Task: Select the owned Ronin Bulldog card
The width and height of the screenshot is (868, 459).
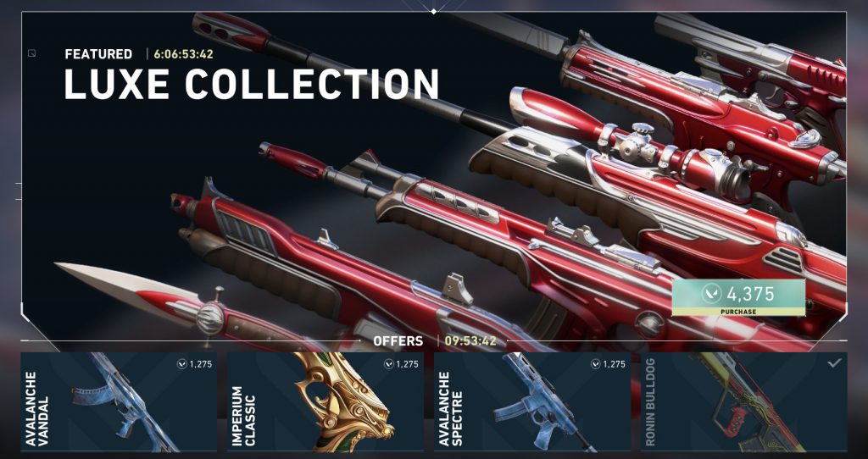Action: click(x=744, y=402)
